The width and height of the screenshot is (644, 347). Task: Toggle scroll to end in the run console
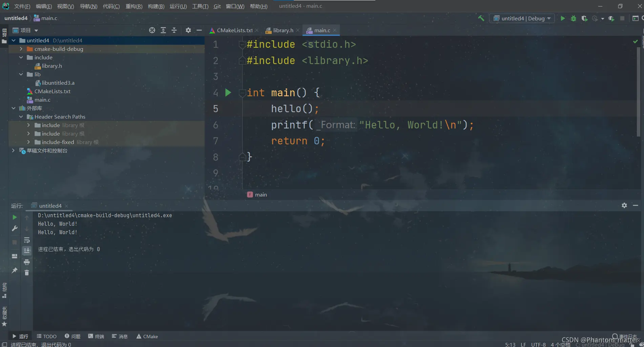pyautogui.click(x=27, y=251)
